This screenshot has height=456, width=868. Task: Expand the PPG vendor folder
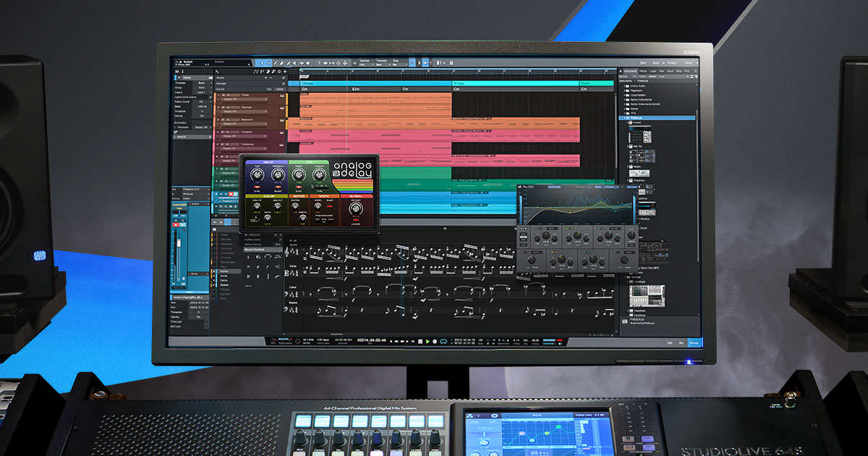[x=626, y=113]
